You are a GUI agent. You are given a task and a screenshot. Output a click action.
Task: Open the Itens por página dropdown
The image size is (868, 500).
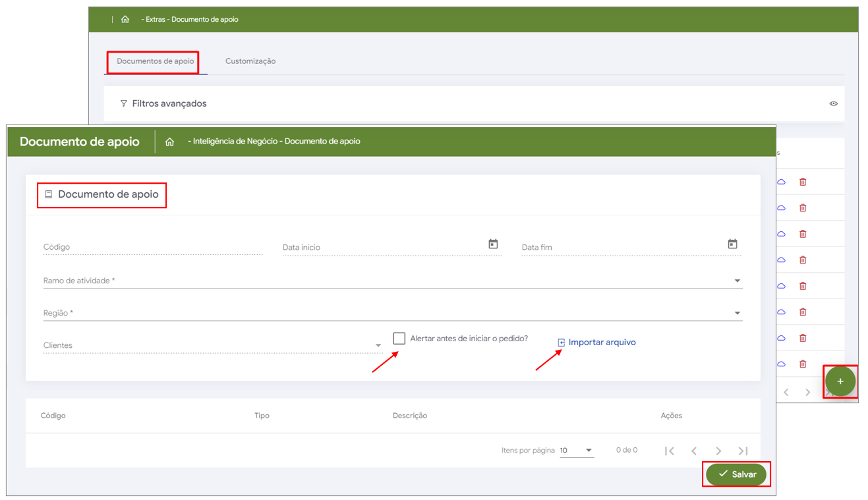(x=589, y=451)
